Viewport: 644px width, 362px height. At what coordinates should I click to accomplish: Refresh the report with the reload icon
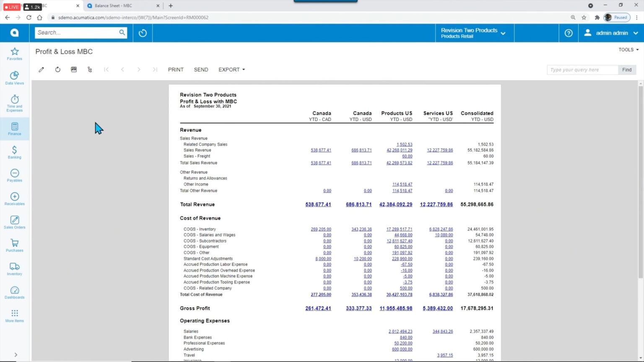(x=57, y=69)
